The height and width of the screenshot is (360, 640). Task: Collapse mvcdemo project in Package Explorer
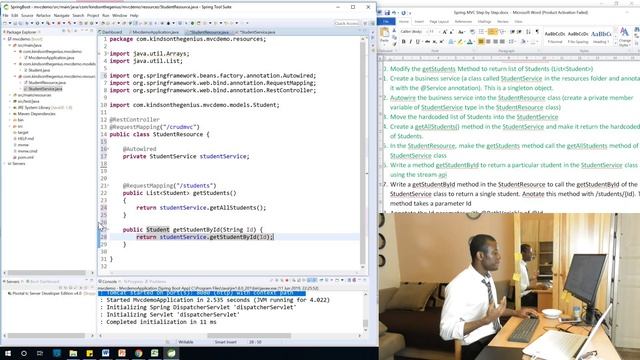pos(5,39)
